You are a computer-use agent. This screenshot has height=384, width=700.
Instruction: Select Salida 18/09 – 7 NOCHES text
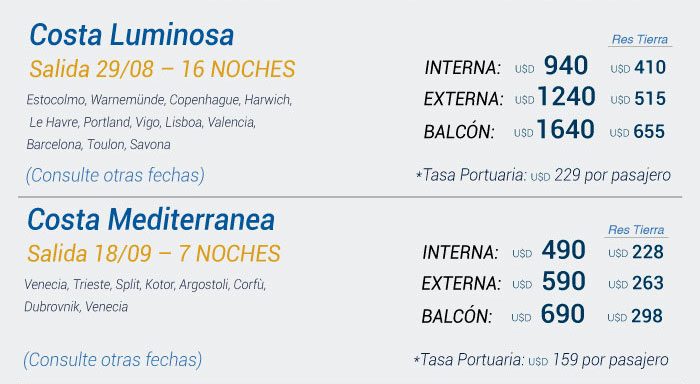point(154,253)
